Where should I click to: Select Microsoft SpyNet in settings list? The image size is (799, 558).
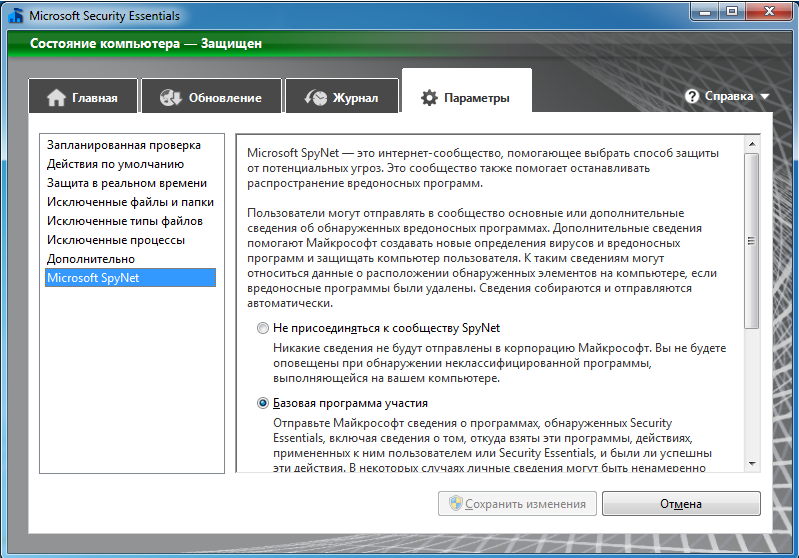pos(130,278)
